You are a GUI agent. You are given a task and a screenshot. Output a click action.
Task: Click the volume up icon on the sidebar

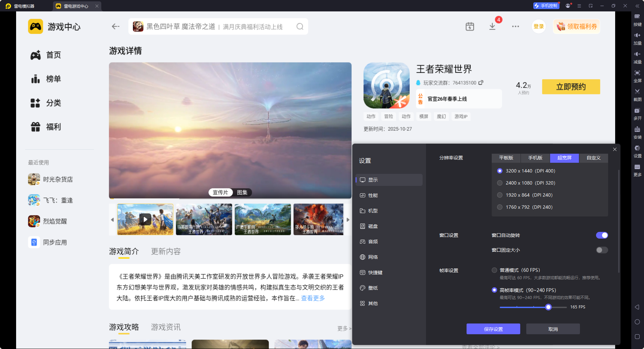(x=637, y=39)
